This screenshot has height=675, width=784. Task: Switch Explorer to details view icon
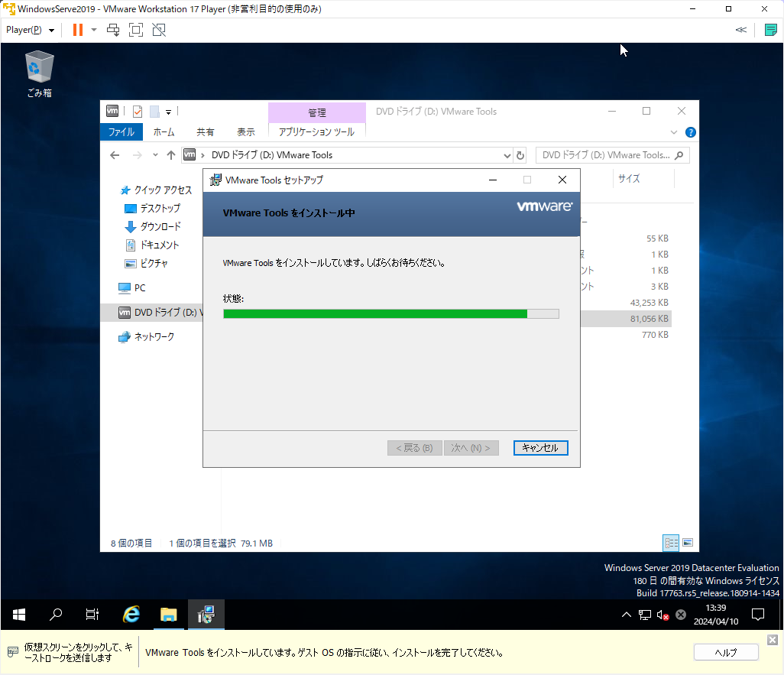point(671,543)
